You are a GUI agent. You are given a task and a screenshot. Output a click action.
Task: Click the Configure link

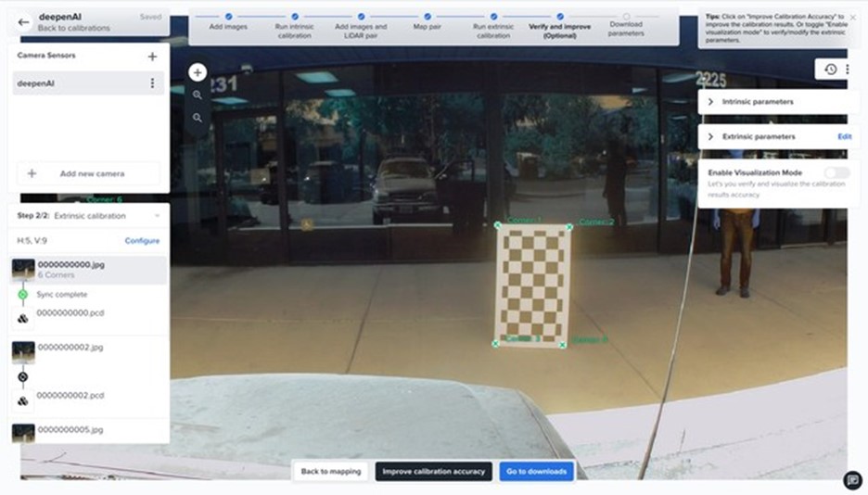coord(142,241)
